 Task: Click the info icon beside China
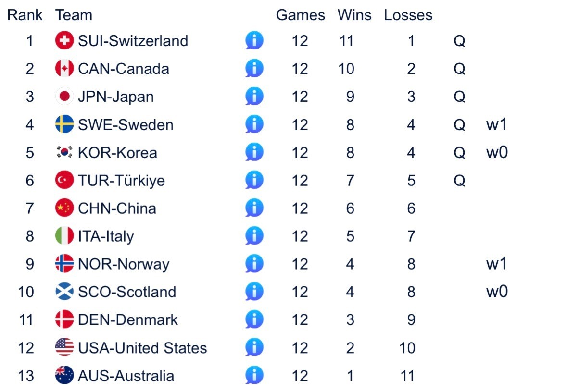click(254, 208)
